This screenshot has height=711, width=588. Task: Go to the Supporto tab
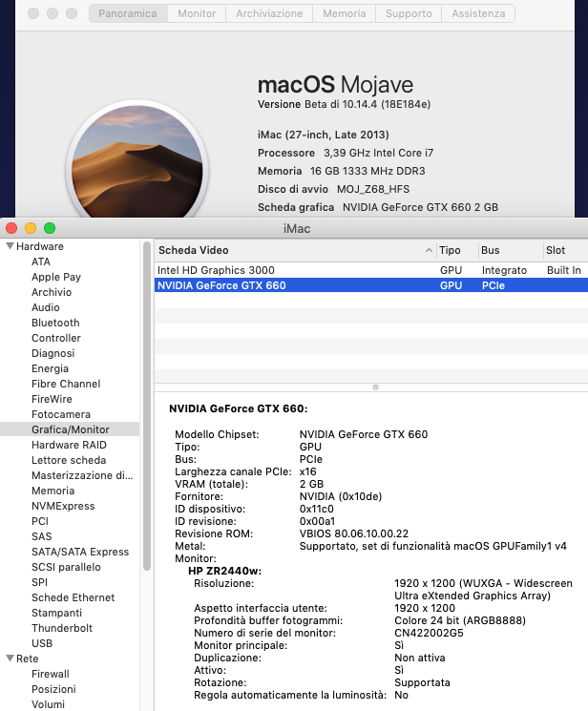tap(409, 13)
